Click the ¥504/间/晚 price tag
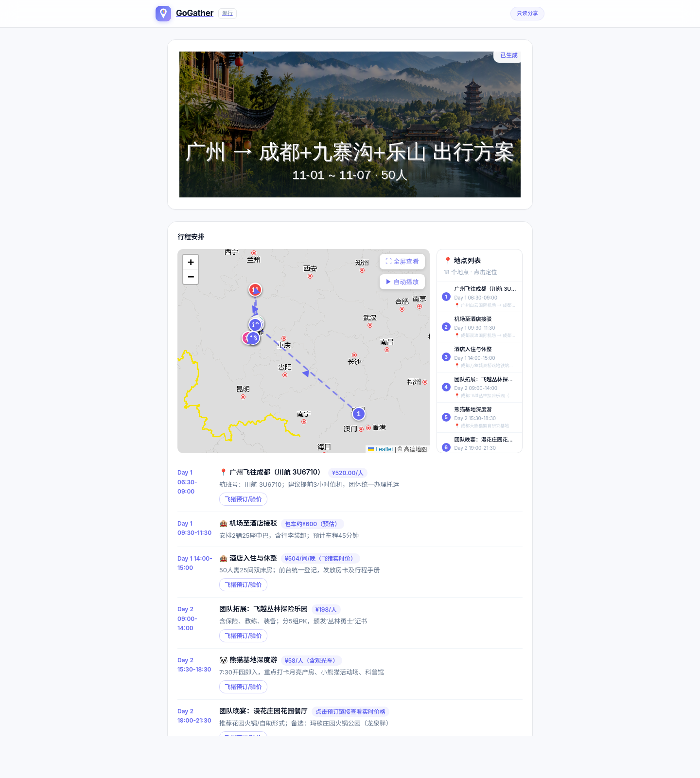 tap(320, 558)
